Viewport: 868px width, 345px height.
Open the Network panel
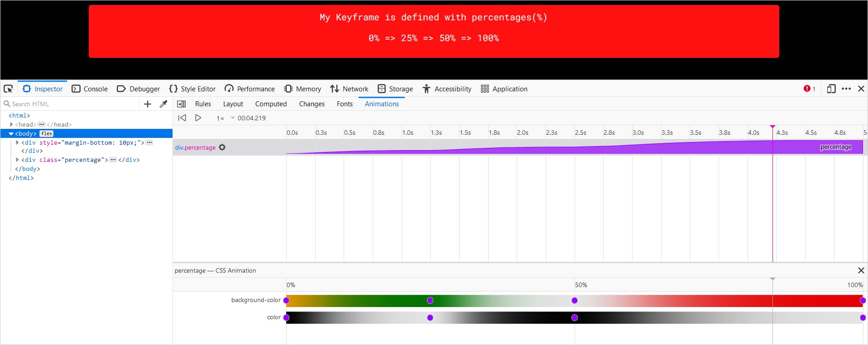pos(349,89)
